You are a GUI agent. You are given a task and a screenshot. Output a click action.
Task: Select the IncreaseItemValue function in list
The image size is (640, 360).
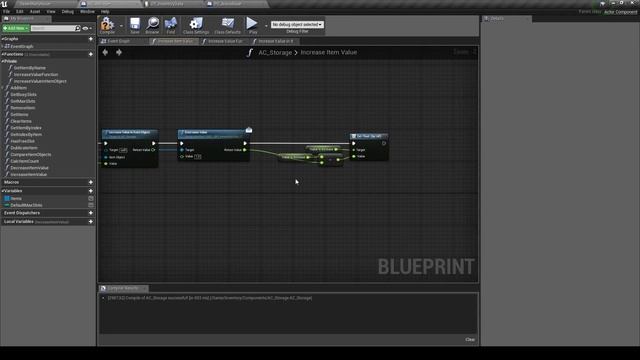29,174
